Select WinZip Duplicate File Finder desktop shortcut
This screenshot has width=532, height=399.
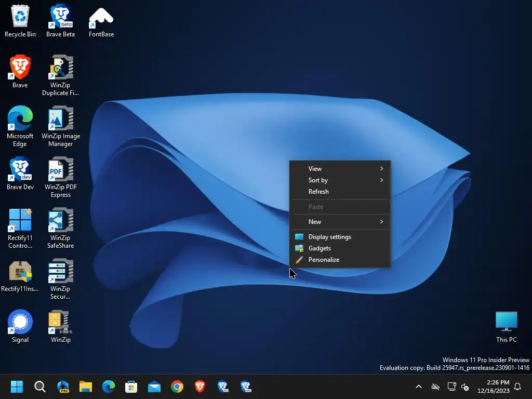60,75
